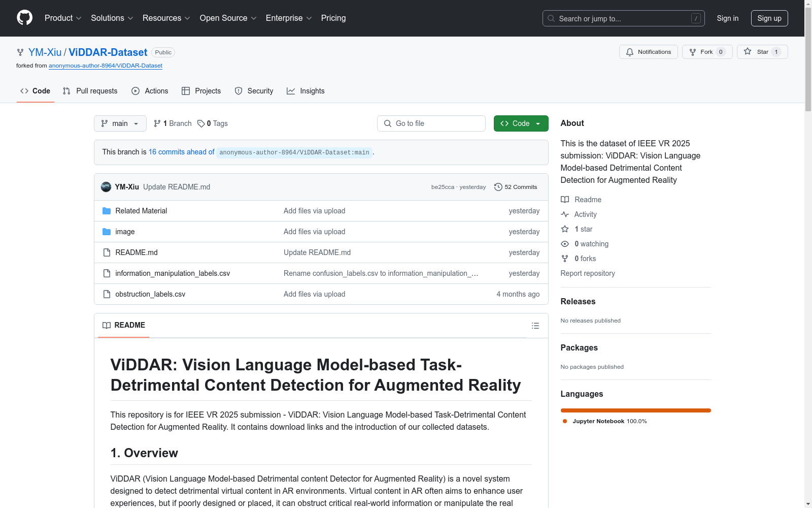
Task: Switch to the Code tab
Action: click(x=36, y=91)
